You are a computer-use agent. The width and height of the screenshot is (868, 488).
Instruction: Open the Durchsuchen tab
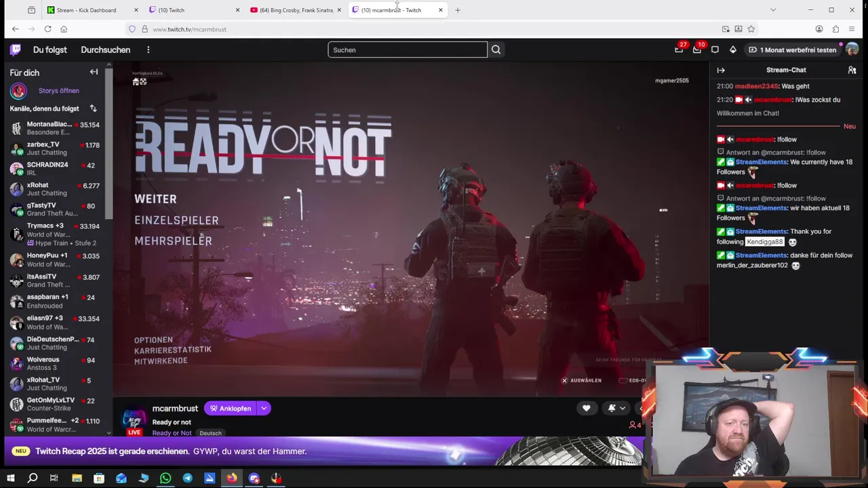tap(105, 49)
